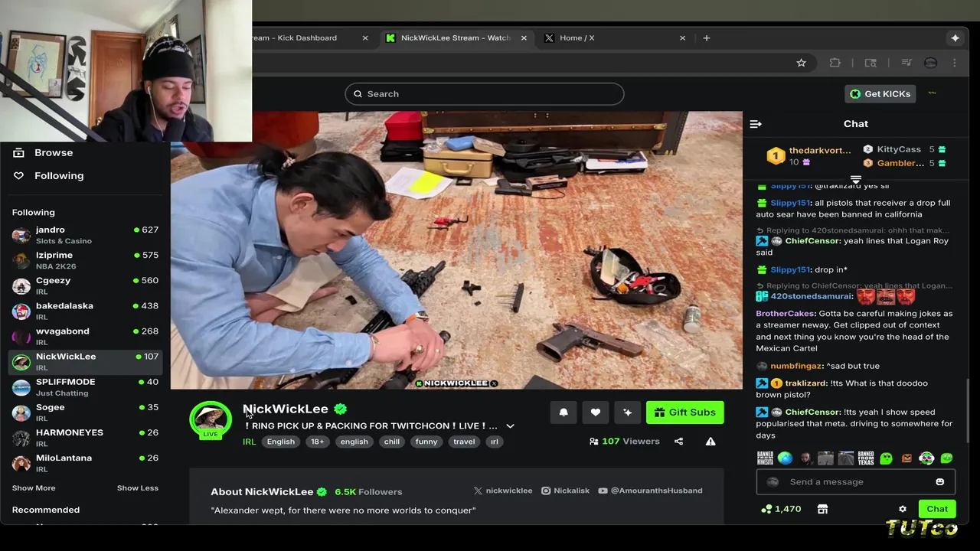The image size is (980, 551).
Task: Close the Home / X tab
Action: click(682, 37)
